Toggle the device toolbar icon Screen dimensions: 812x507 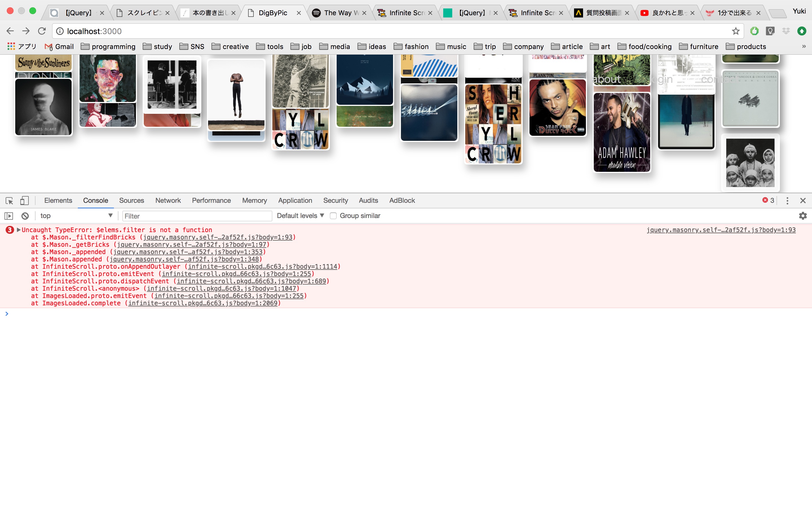[x=24, y=201]
